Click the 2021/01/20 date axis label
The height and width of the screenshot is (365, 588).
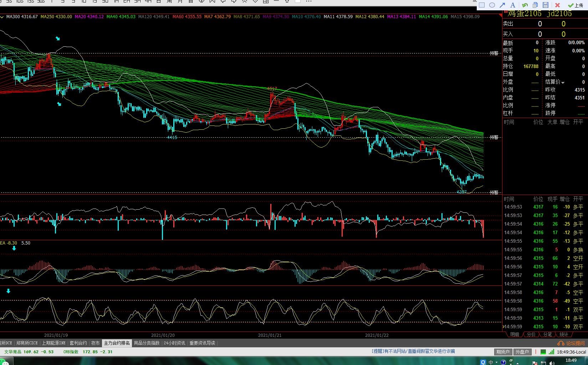pos(163,335)
